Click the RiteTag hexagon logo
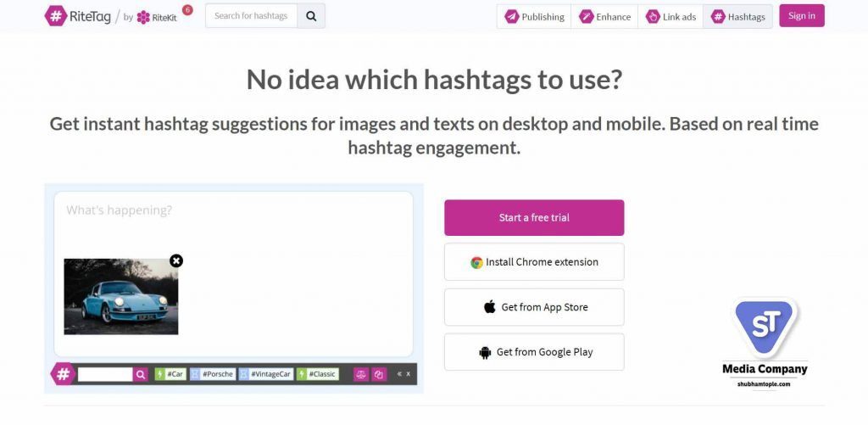 point(56,15)
